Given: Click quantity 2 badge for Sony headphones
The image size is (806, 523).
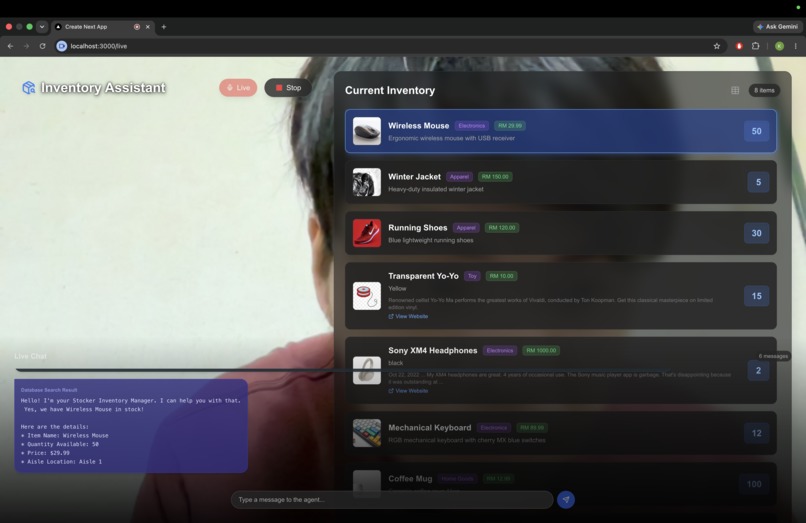Looking at the screenshot, I should coord(758,371).
